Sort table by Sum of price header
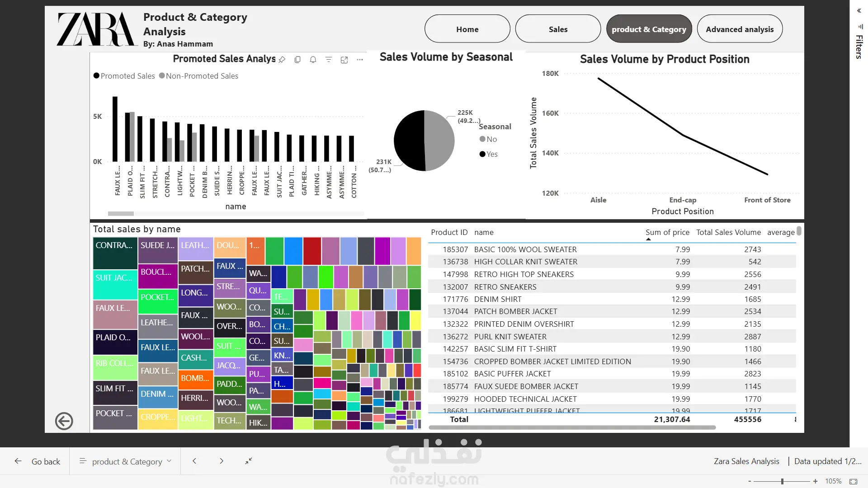Screen dimensions: 868x488 pos(667,232)
